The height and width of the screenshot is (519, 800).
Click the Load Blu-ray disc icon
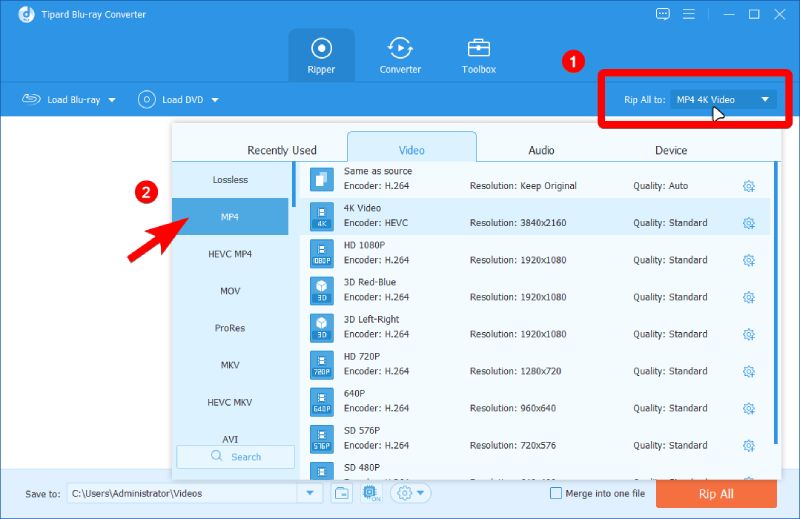31,99
